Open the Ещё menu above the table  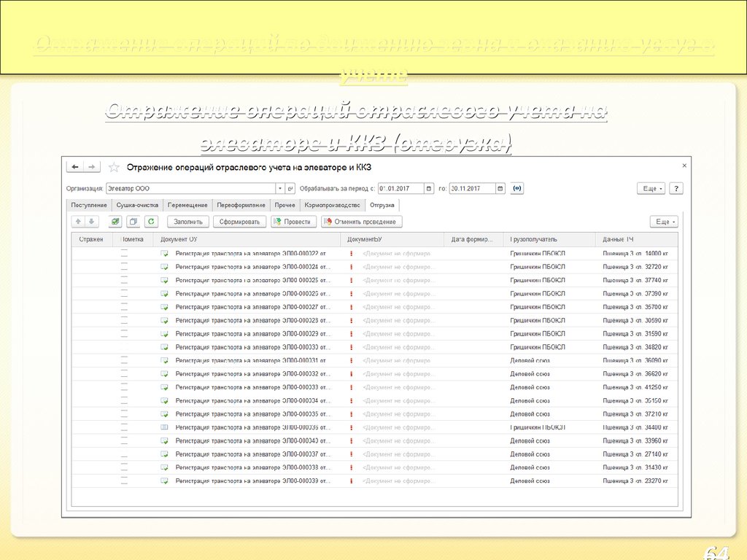663,222
